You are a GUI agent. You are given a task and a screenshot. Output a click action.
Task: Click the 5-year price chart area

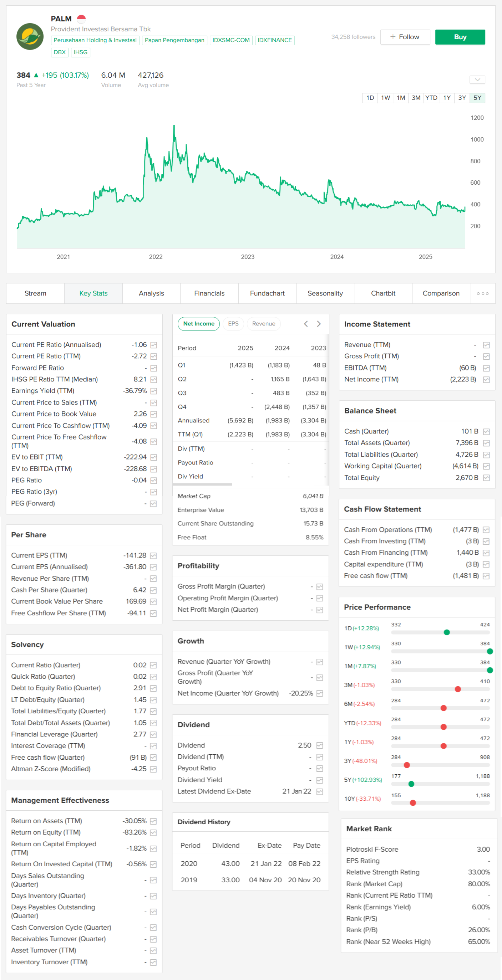(x=241, y=183)
